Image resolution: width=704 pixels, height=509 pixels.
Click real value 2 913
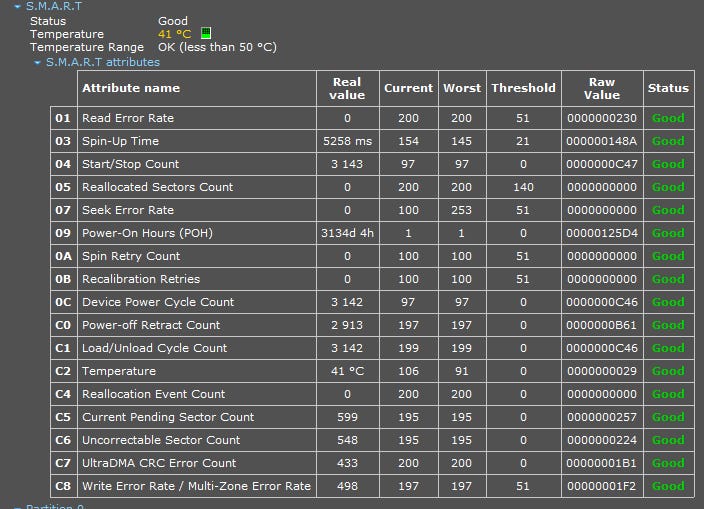pyautogui.click(x=347, y=325)
